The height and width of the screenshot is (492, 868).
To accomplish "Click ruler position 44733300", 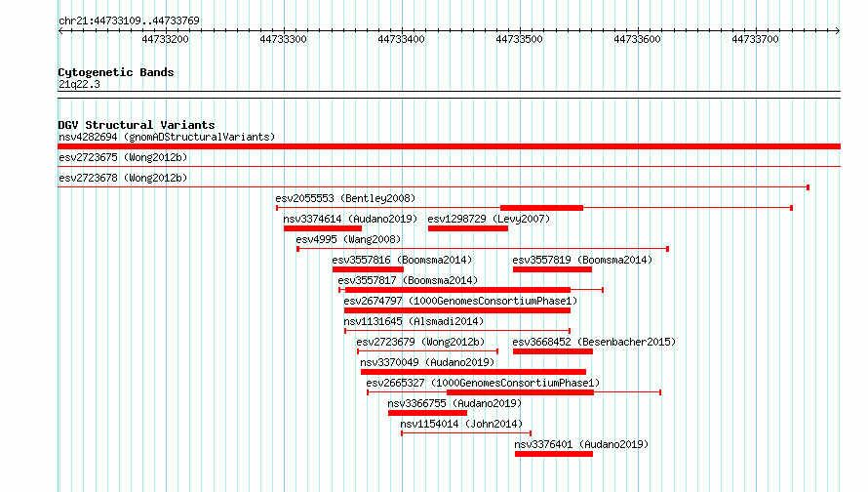I will tap(284, 39).
